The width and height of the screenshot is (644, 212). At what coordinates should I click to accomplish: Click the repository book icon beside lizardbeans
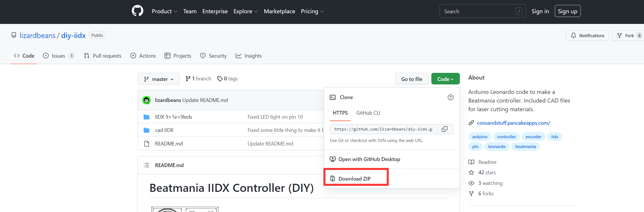pyautogui.click(x=14, y=35)
